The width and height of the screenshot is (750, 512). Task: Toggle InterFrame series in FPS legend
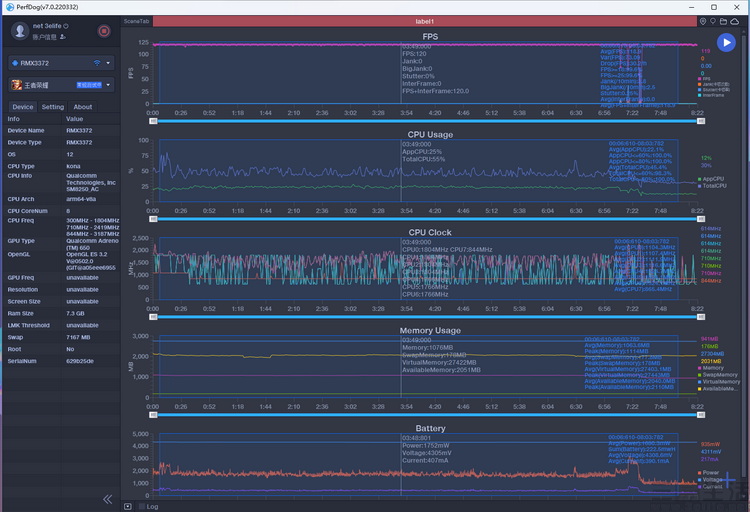click(x=711, y=95)
